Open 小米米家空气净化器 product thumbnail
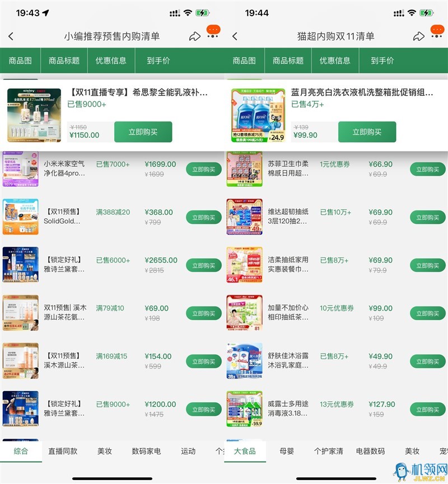 [20, 169]
